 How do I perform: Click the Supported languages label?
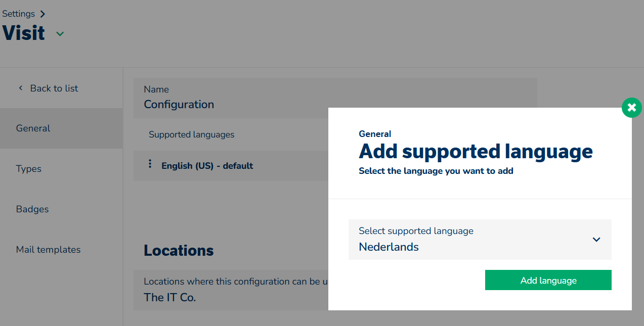coord(192,134)
